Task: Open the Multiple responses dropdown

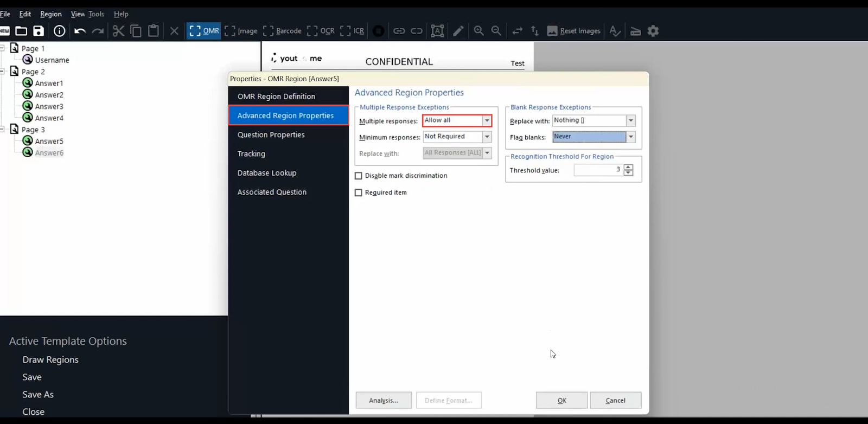Action: tap(487, 120)
